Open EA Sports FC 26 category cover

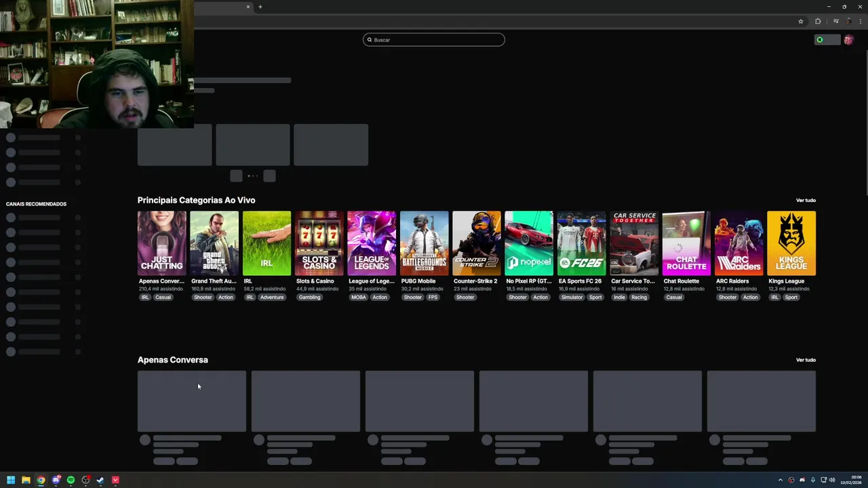tap(581, 243)
